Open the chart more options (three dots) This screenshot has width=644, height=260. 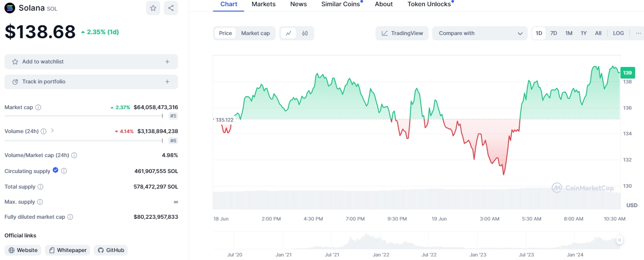pos(638,33)
